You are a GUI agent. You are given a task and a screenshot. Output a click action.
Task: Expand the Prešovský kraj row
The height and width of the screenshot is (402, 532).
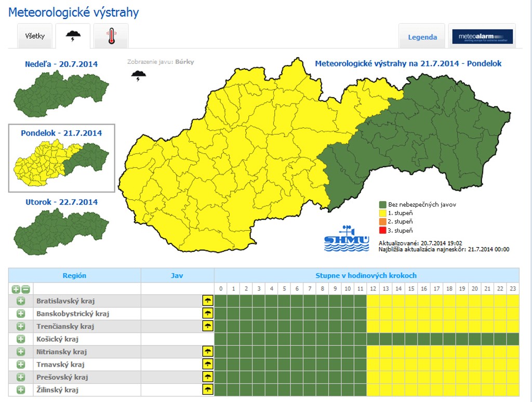pyautogui.click(x=21, y=377)
